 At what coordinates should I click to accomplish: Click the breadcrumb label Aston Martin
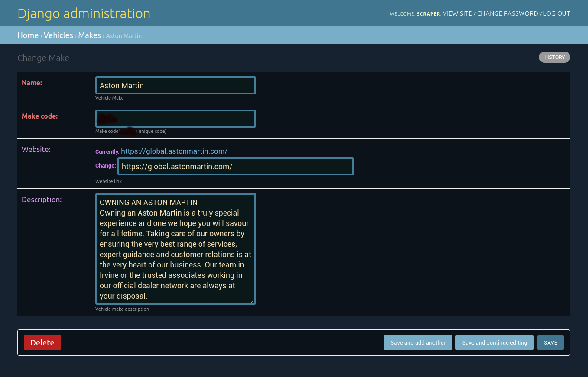pos(123,35)
